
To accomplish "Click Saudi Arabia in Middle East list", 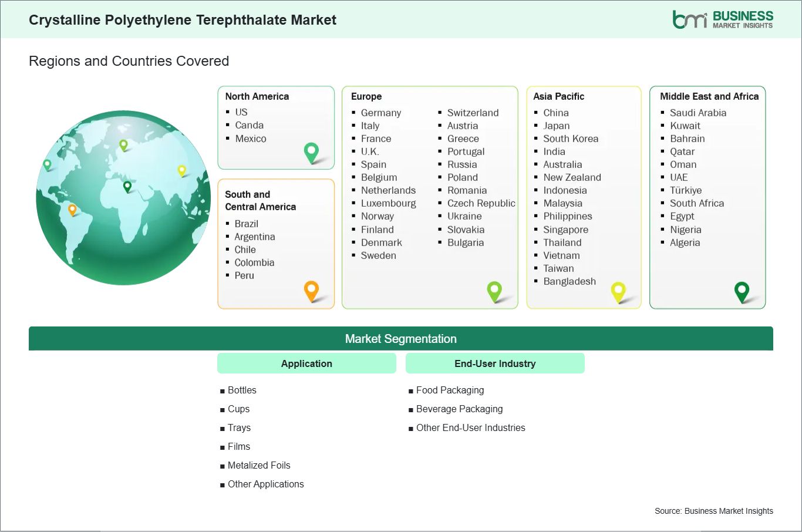I will (x=697, y=113).
